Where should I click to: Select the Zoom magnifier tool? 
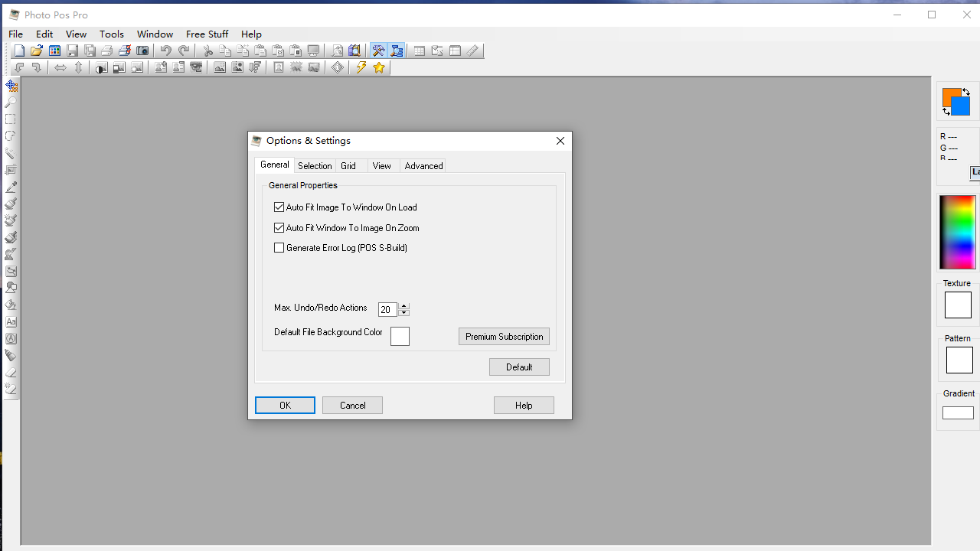(x=11, y=103)
